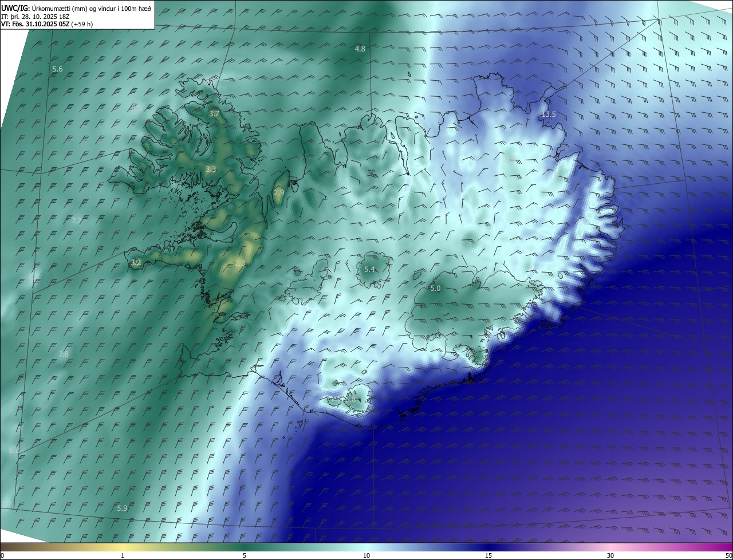Click the 5.6 value label in the northwest sea
This screenshot has width=733, height=560.
pyautogui.click(x=57, y=69)
